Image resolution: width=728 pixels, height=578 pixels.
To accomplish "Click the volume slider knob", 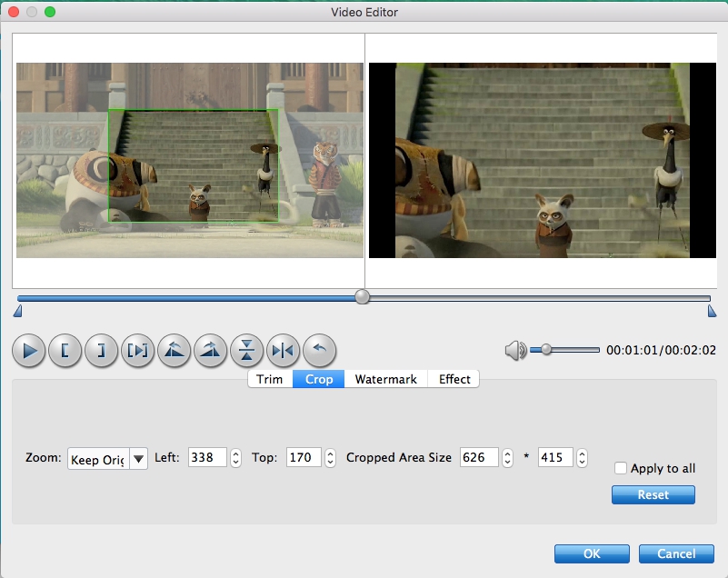I will pyautogui.click(x=546, y=350).
